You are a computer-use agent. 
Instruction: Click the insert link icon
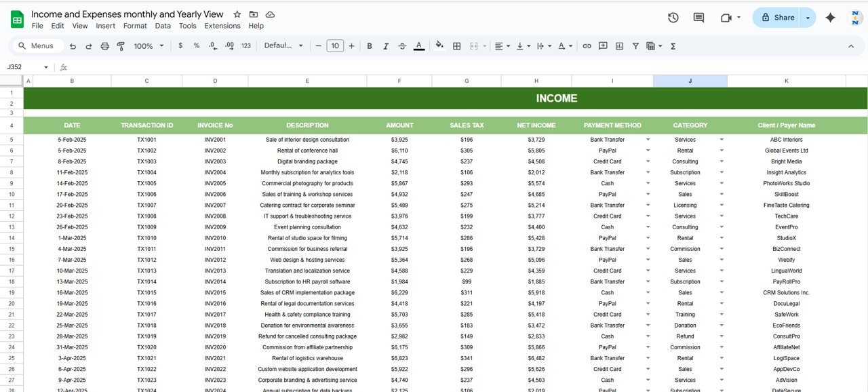(587, 46)
